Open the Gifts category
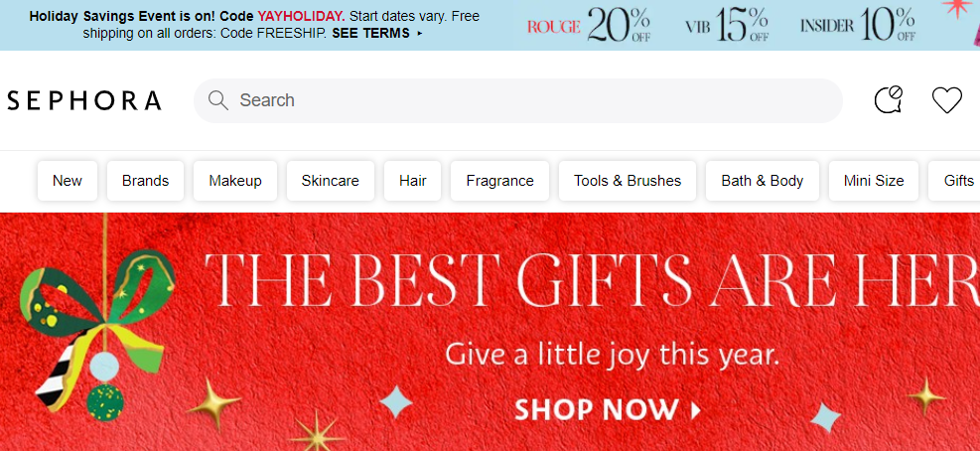This screenshot has width=980, height=451. click(x=956, y=181)
